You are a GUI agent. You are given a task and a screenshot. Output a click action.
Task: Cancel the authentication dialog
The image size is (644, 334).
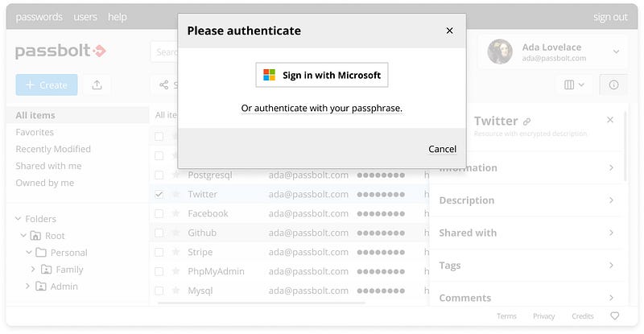tap(442, 149)
